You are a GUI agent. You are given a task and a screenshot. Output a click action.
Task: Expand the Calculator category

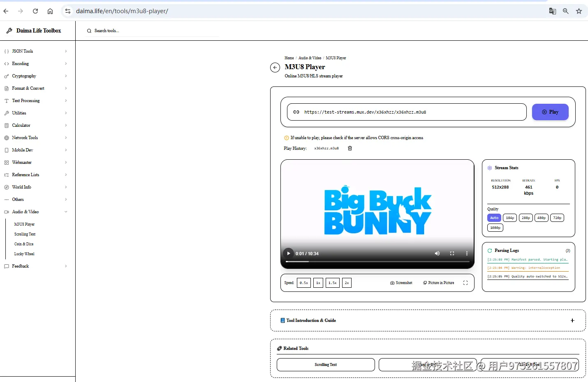(36, 126)
